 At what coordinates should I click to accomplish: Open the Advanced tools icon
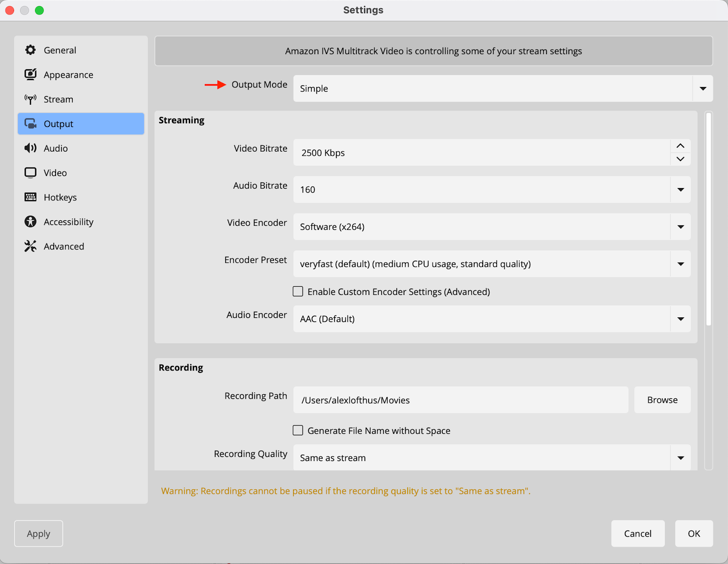point(30,246)
